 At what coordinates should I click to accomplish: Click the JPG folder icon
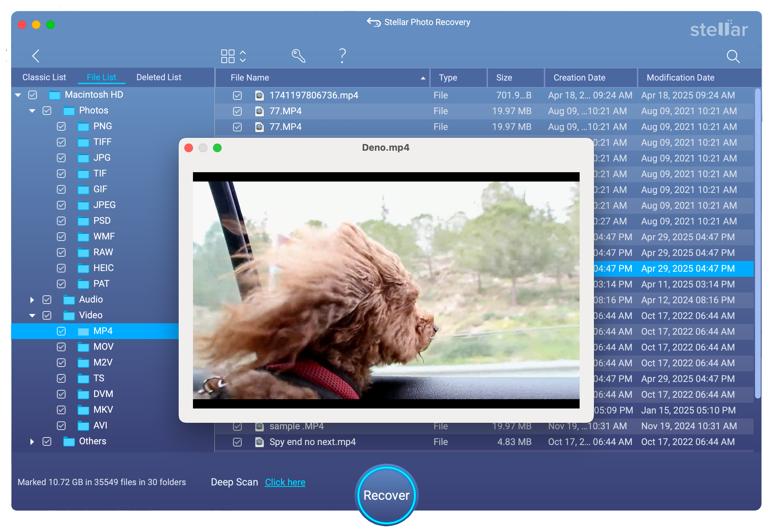(x=83, y=158)
